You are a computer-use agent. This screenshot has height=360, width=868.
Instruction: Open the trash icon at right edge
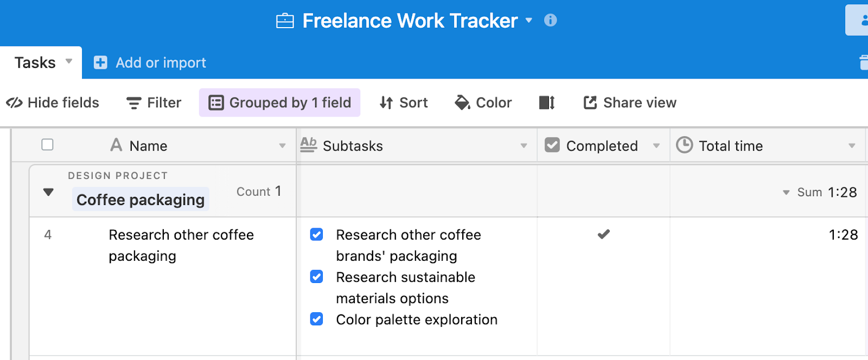coord(864,63)
